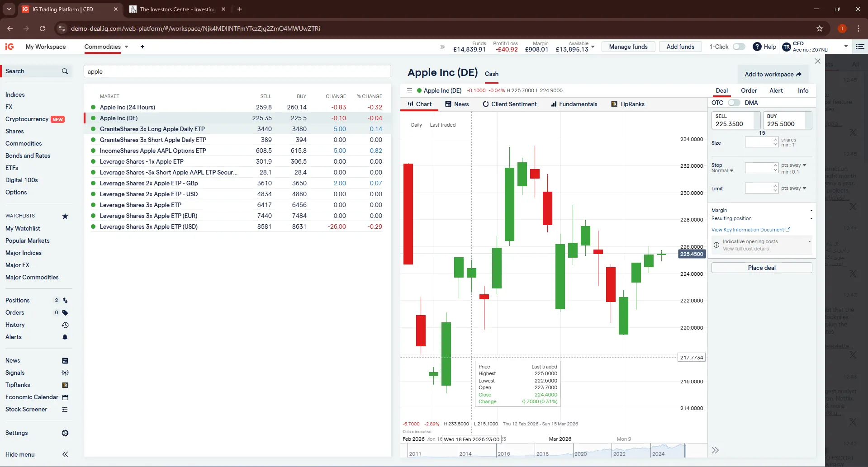The height and width of the screenshot is (467, 868).
Task: Open the TipRanks tab above chart
Action: (628, 104)
